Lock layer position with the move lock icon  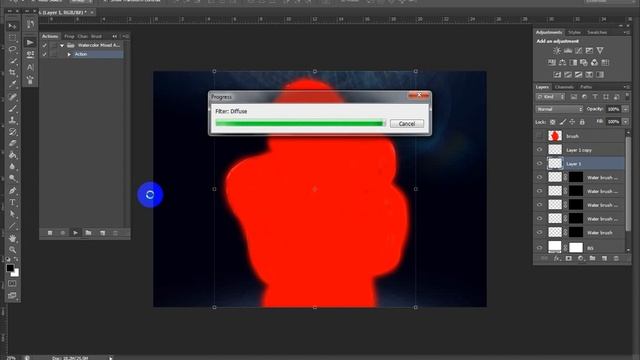coord(572,122)
